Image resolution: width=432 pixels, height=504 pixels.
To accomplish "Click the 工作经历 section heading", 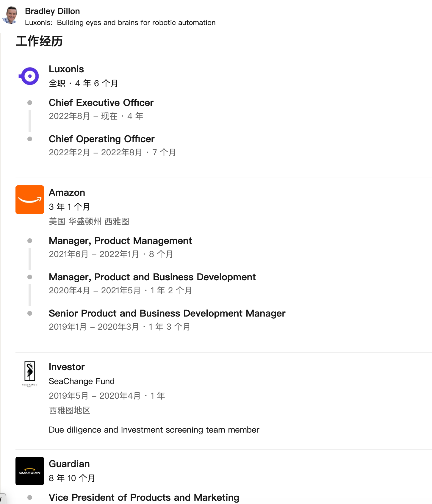I will (39, 41).
